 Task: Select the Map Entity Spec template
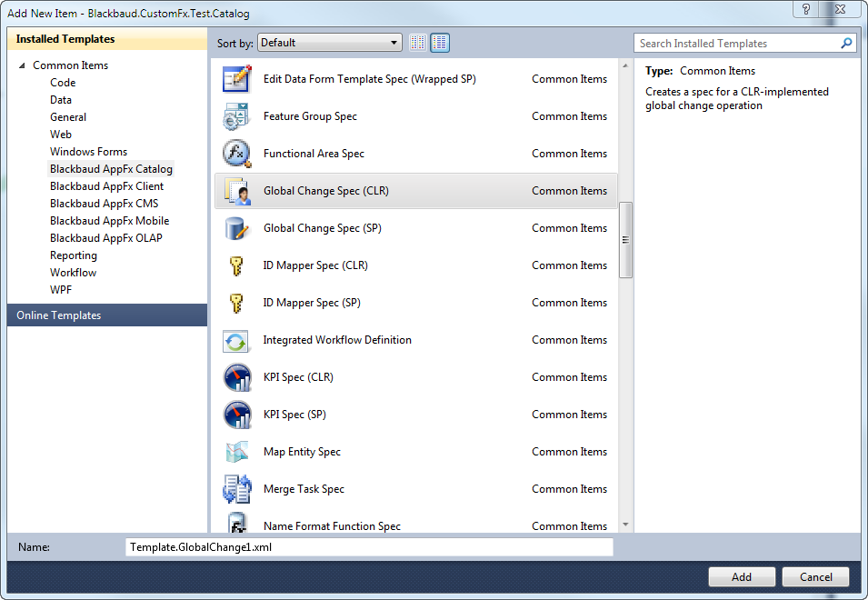(x=415, y=452)
